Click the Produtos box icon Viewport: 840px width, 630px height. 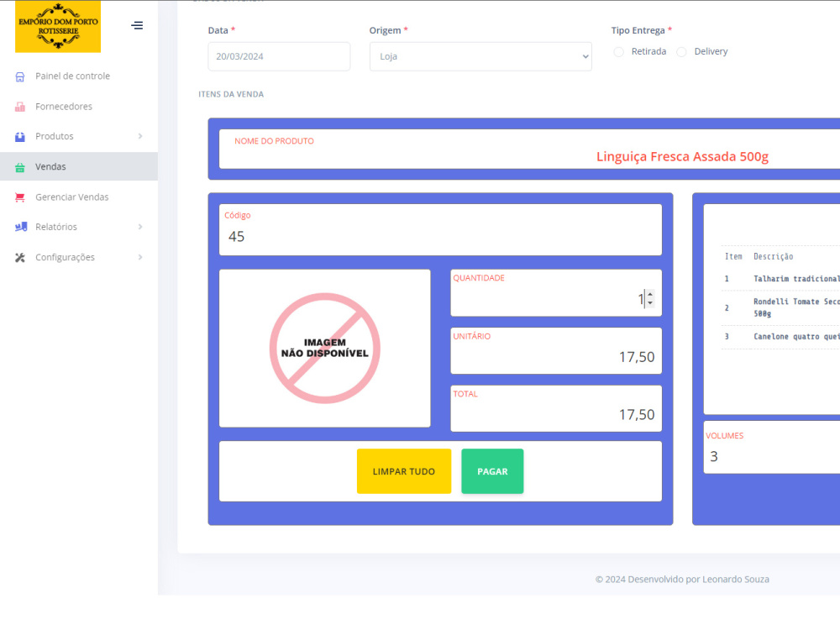click(20, 137)
